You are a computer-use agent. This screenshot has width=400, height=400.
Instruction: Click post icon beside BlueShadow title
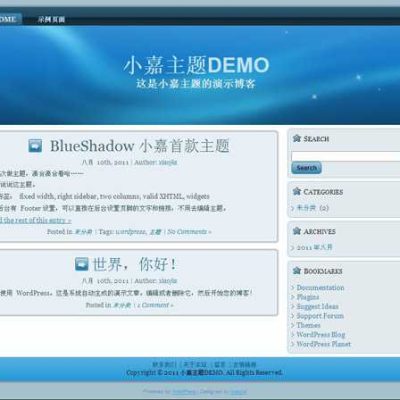pos(35,146)
